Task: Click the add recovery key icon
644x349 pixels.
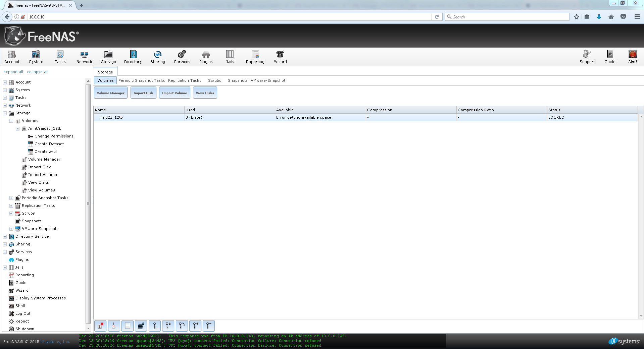Action: (x=195, y=326)
